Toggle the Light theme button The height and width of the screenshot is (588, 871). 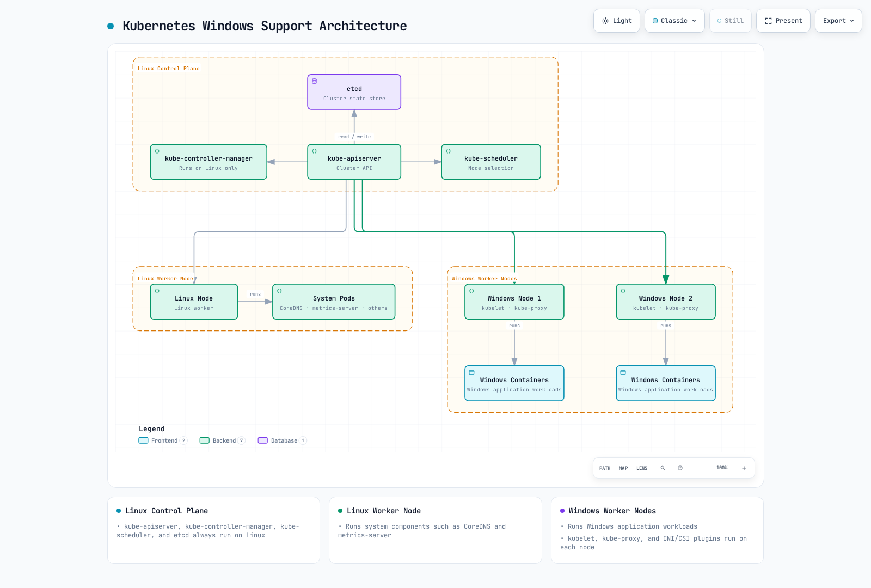(617, 21)
